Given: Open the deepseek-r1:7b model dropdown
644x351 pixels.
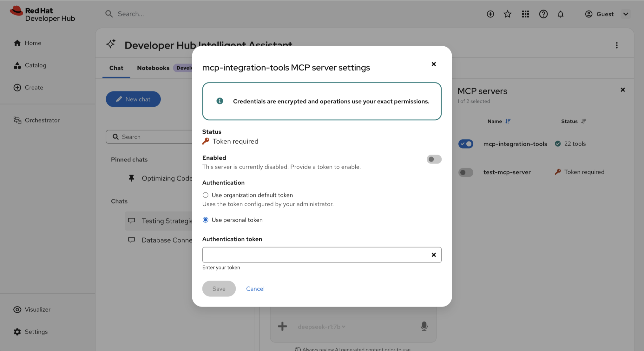Looking at the screenshot, I should point(321,327).
